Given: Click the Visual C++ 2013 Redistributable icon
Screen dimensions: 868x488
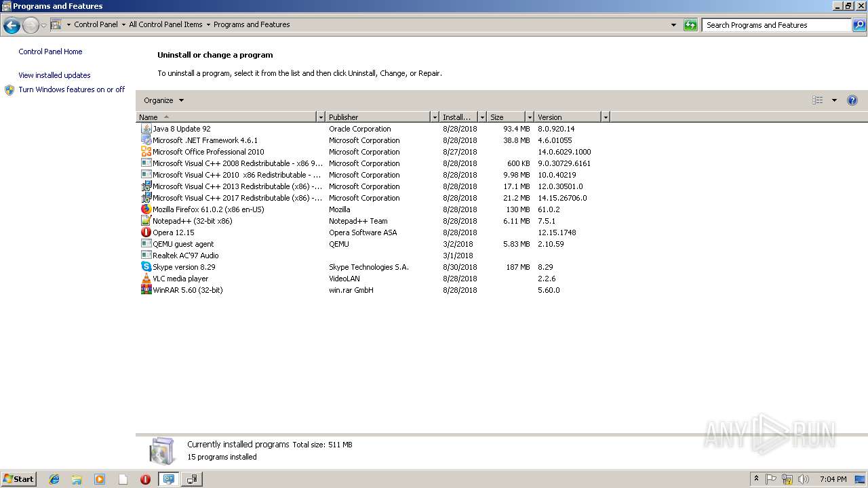Looking at the screenshot, I should pyautogui.click(x=146, y=186).
